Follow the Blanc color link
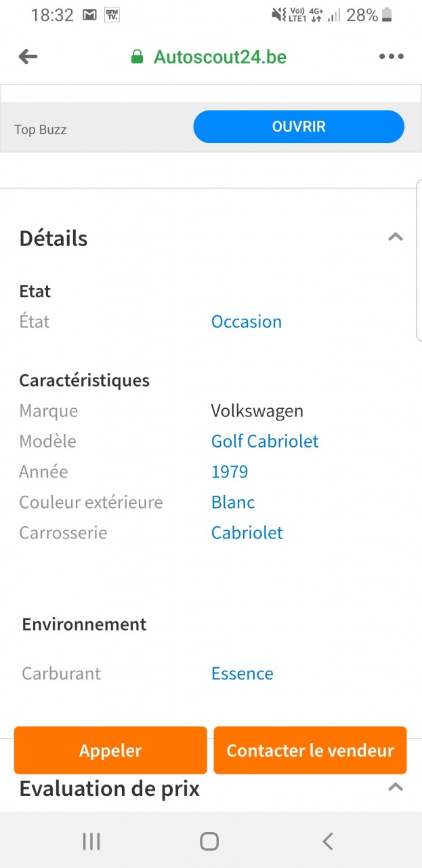Image resolution: width=422 pixels, height=868 pixels. point(233,502)
